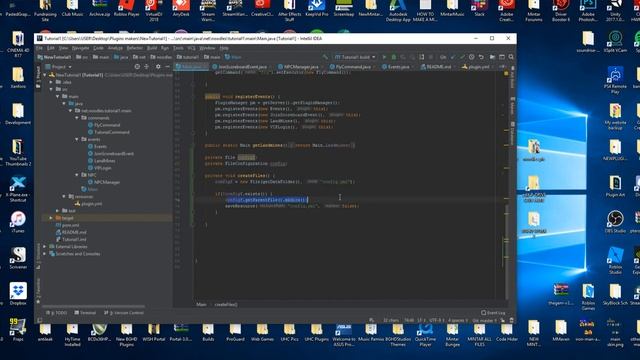
Task: Click the Main breadcrumb below editor
Action: (x=201, y=304)
